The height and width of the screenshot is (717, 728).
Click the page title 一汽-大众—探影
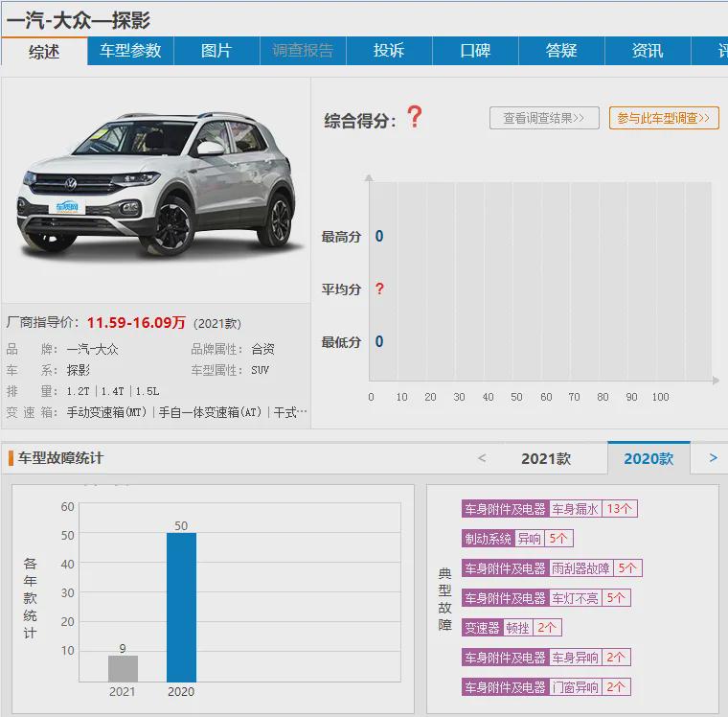(78, 20)
